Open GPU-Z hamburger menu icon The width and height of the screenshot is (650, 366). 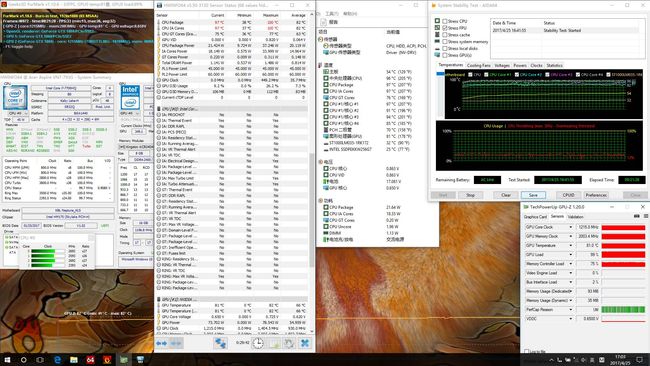tap(646, 216)
